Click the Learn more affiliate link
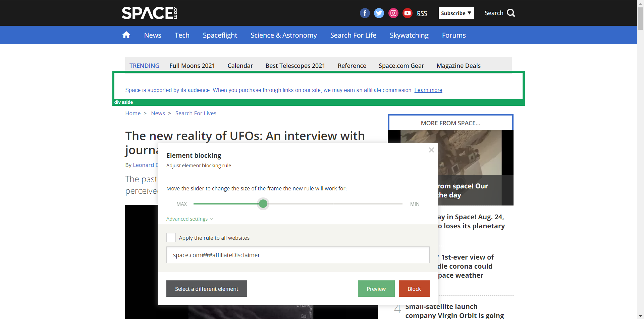Viewport: 644px width, 319px height. [428, 90]
